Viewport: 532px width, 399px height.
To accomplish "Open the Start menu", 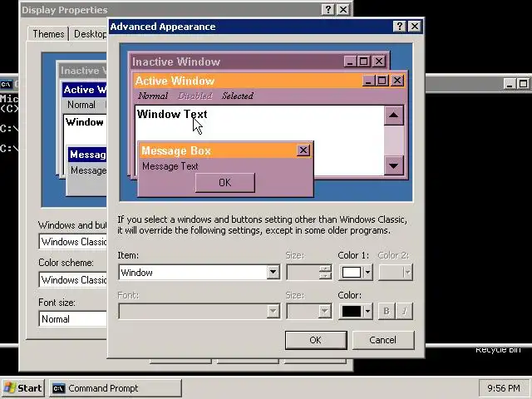I will coord(22,388).
